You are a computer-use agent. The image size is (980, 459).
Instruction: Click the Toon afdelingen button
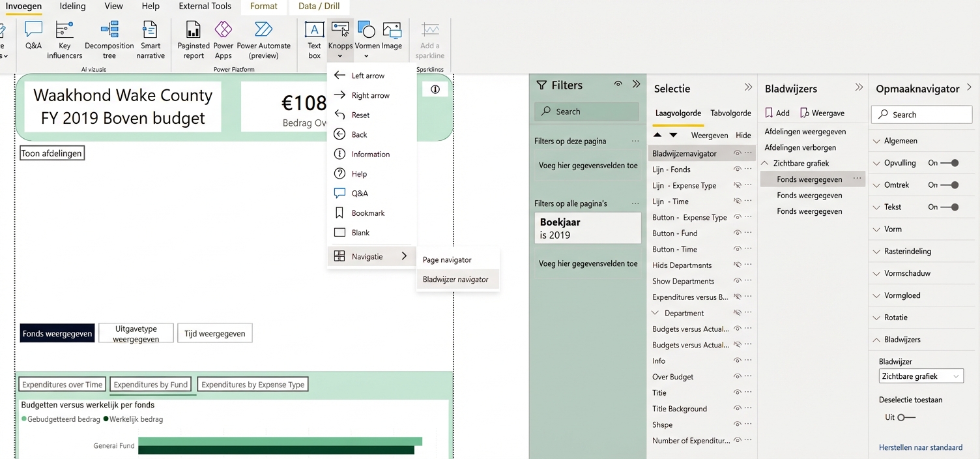coord(52,153)
